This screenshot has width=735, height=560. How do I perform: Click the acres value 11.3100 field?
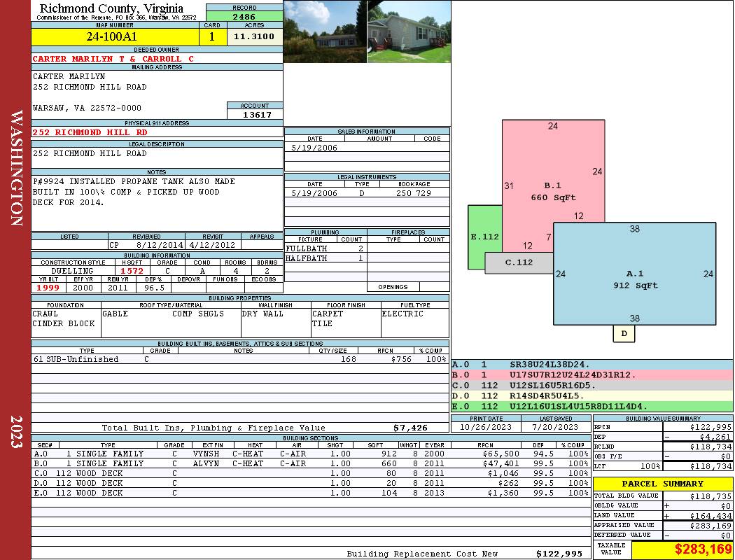coord(255,36)
